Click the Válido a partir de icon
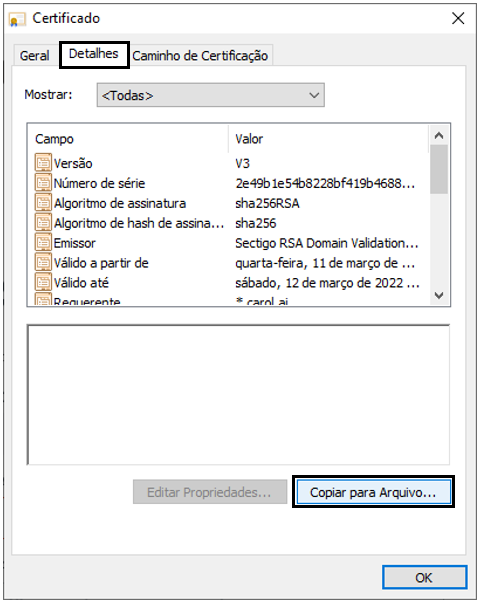 (43, 262)
